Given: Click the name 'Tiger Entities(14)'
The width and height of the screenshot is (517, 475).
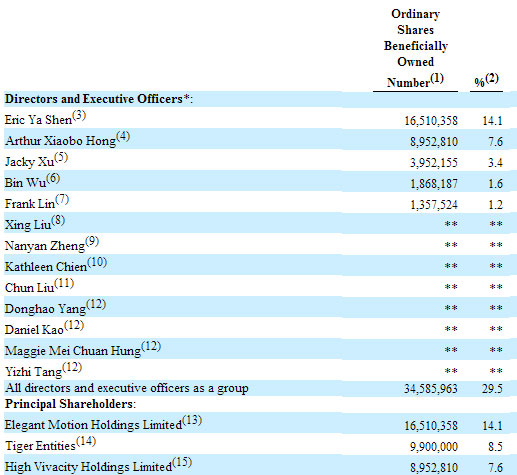Looking at the screenshot, I should point(50,444).
